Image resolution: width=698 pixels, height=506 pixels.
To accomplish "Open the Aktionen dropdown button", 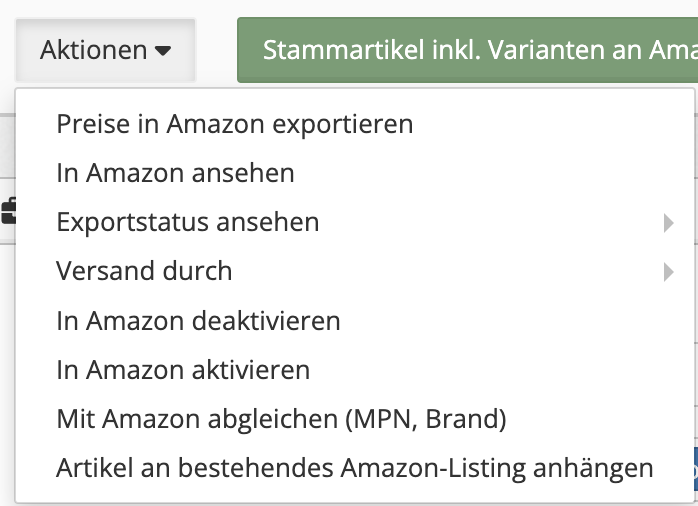I will (x=106, y=50).
